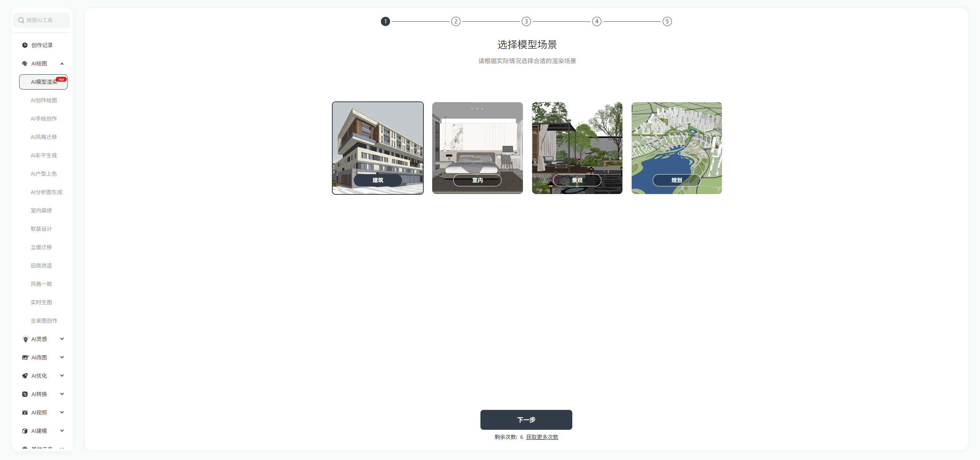Click the lightbulb icon beside AI灵感
The width and height of the screenshot is (980, 460).
[x=25, y=339]
